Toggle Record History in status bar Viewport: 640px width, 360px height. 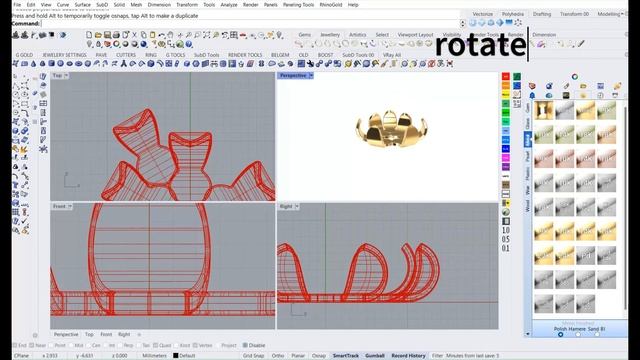(408, 356)
